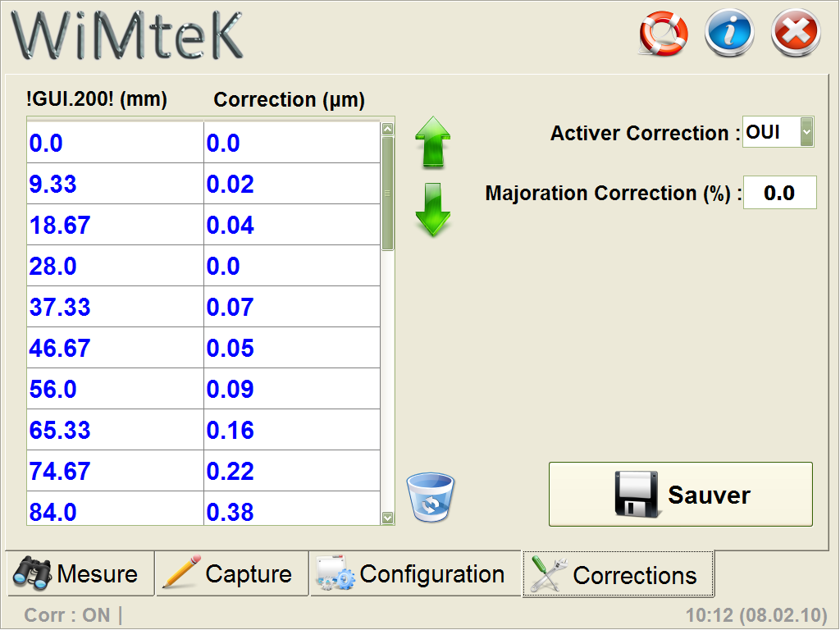Select position cell 56.0

[x=115, y=389]
